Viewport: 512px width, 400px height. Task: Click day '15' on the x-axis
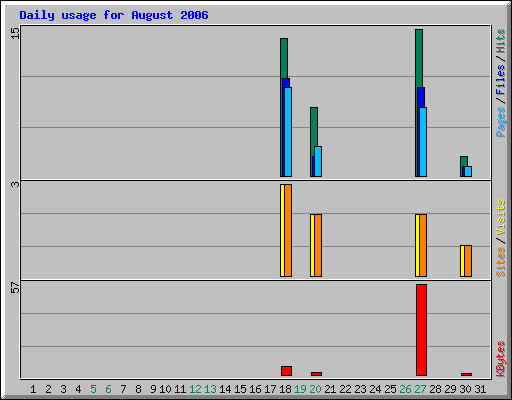click(x=240, y=389)
